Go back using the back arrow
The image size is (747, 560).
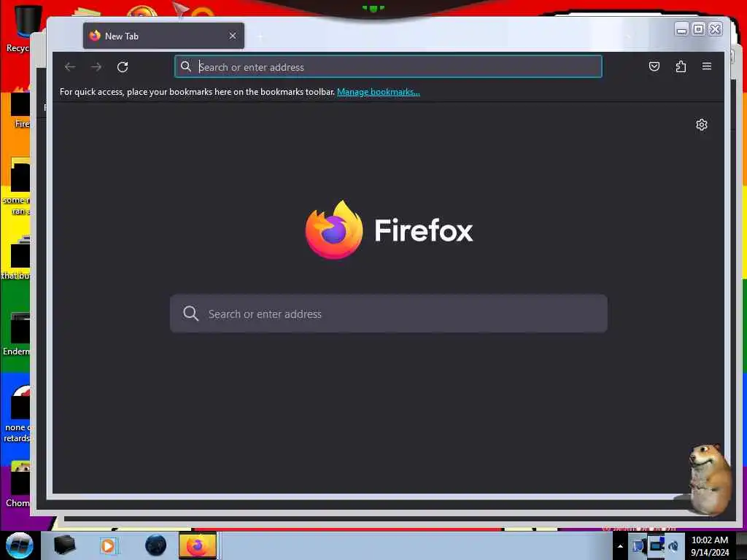coord(70,67)
